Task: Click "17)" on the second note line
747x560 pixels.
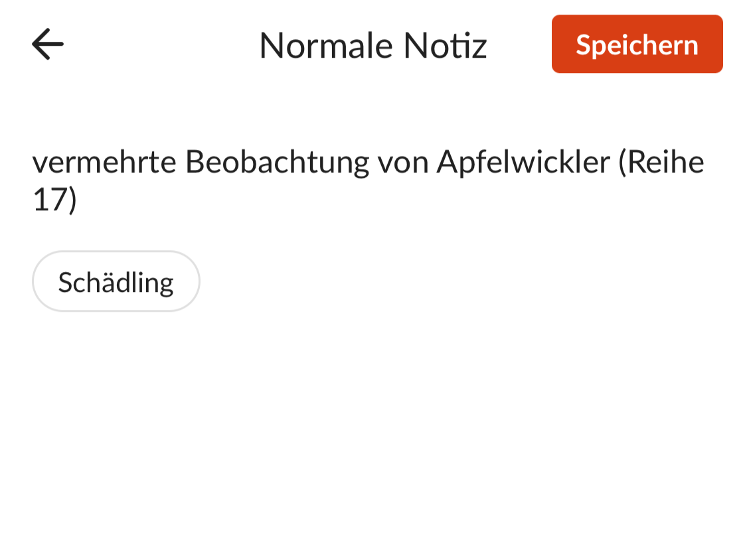Action: pyautogui.click(x=54, y=200)
